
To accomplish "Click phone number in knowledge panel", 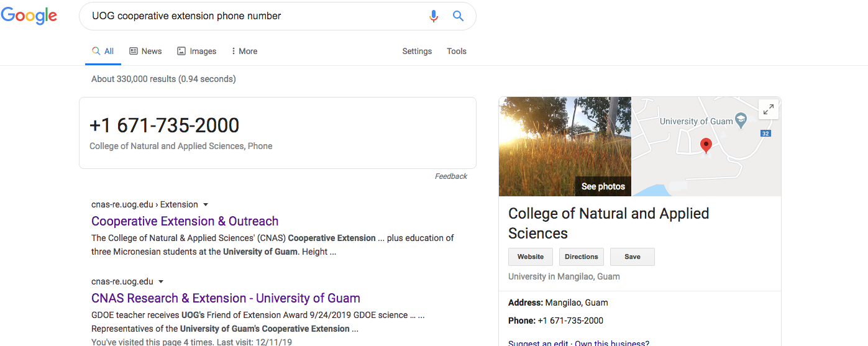I will click(x=570, y=321).
